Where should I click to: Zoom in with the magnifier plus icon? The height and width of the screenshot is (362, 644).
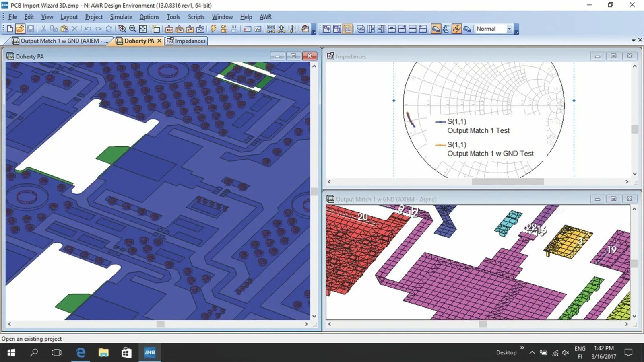tap(122, 29)
